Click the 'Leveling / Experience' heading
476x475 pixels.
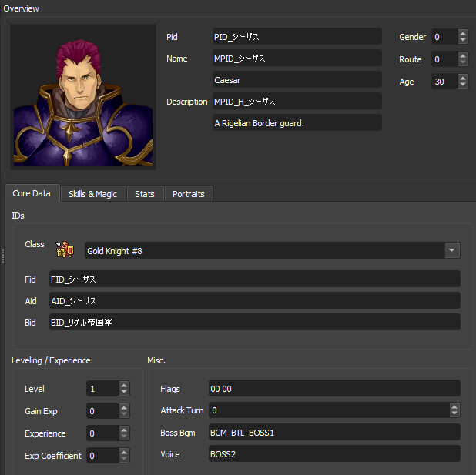(x=51, y=360)
